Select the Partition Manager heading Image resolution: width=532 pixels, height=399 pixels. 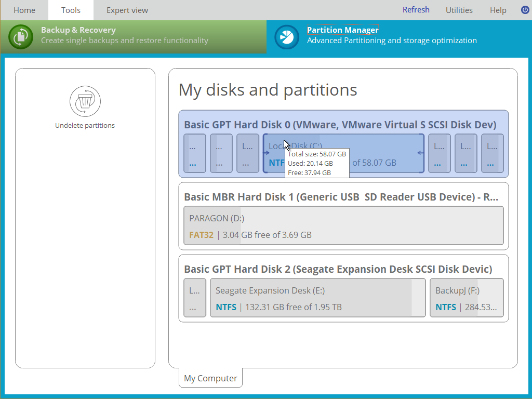[343, 30]
